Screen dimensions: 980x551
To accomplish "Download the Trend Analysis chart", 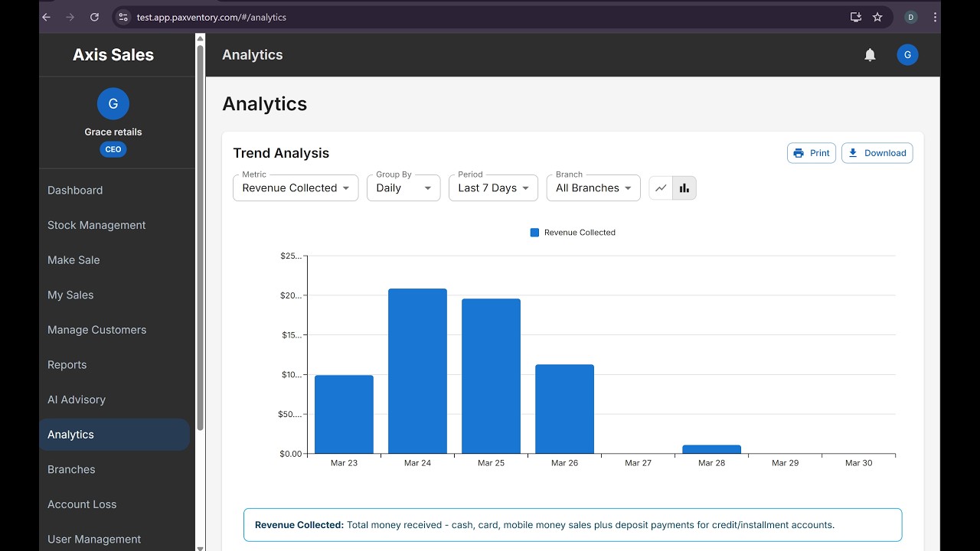I will pyautogui.click(x=877, y=153).
